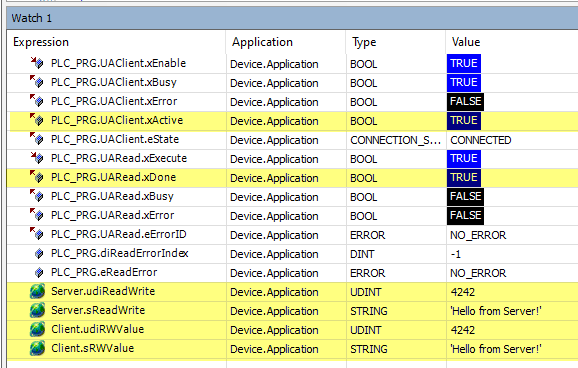Select the Server.sReadWrite expression
This screenshot has width=578, height=368.
click(x=98, y=310)
